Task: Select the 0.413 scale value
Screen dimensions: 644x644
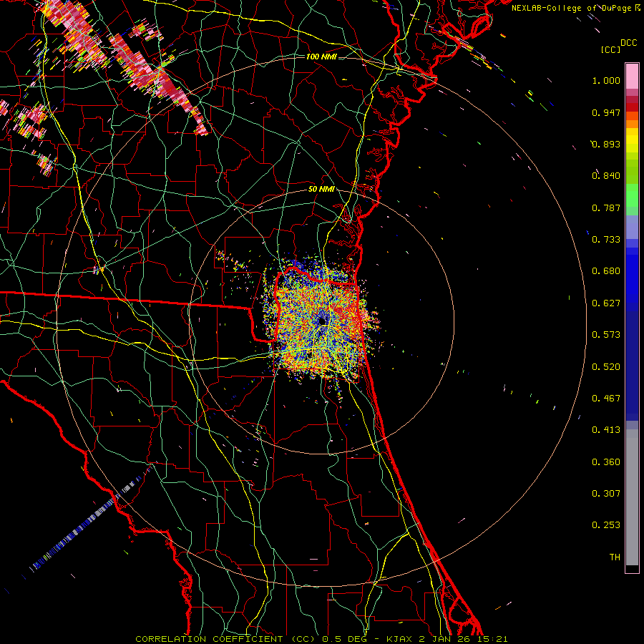Action: coord(606,430)
